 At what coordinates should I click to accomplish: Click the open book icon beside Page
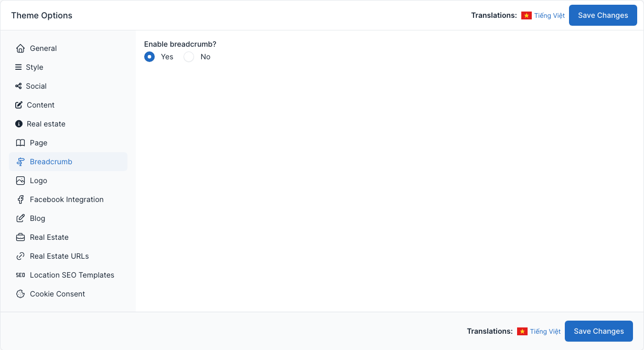click(x=20, y=143)
